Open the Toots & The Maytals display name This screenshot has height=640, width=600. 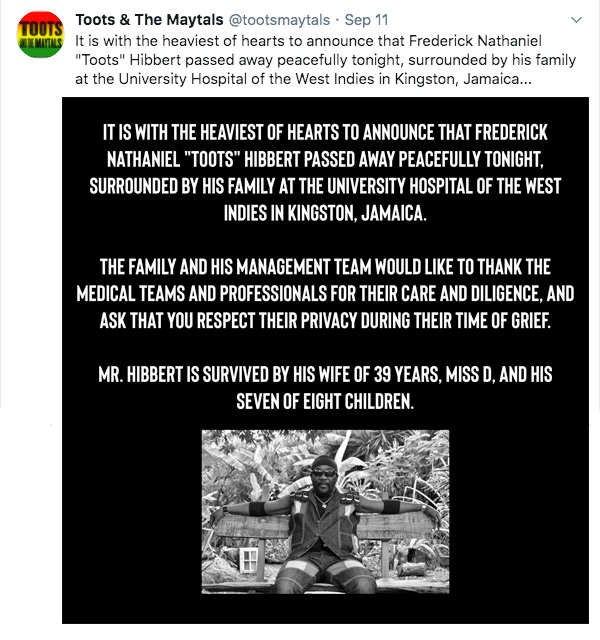[x=138, y=19]
